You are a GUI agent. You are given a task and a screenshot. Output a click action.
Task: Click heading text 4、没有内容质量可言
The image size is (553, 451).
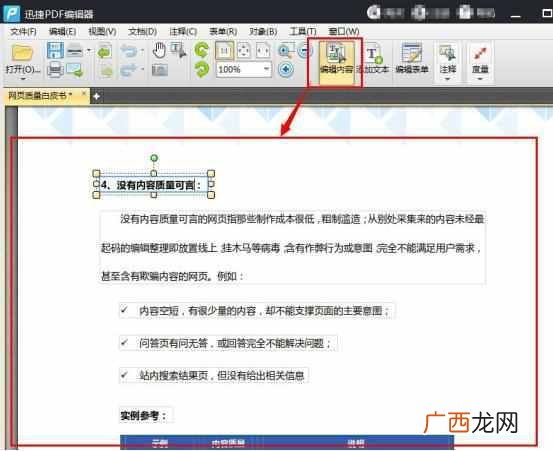click(147, 184)
